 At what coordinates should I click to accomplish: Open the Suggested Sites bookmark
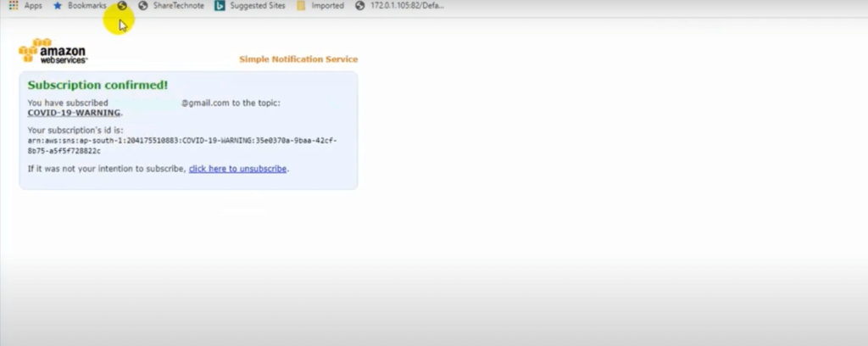point(250,6)
